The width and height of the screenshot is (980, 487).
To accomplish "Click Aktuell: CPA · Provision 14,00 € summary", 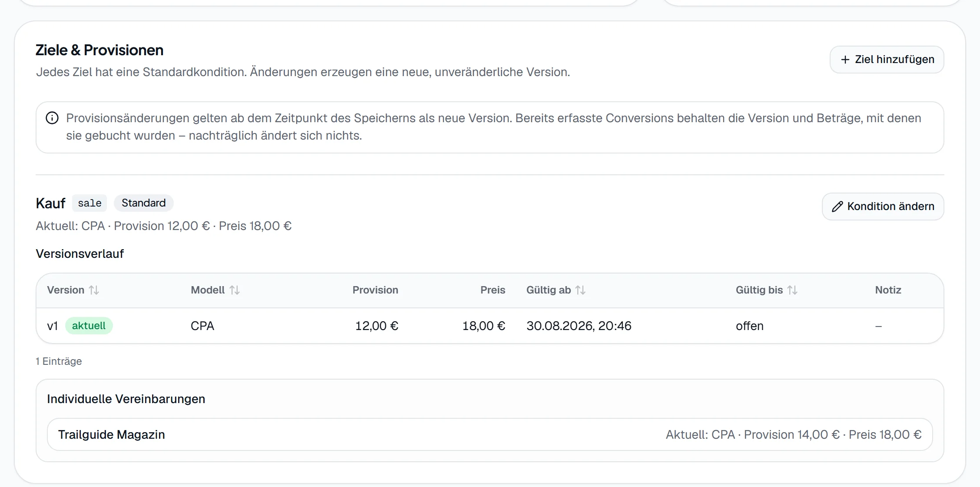I will click(x=794, y=434).
